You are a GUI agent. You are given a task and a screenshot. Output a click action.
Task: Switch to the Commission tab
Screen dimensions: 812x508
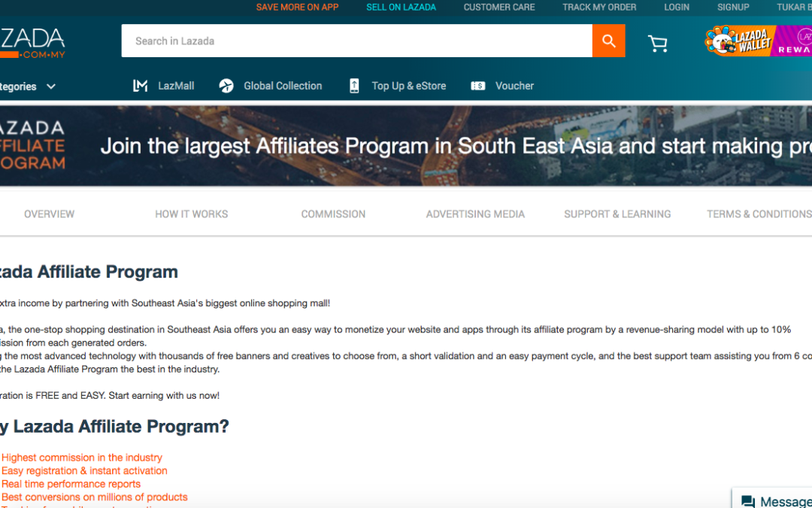pos(334,214)
